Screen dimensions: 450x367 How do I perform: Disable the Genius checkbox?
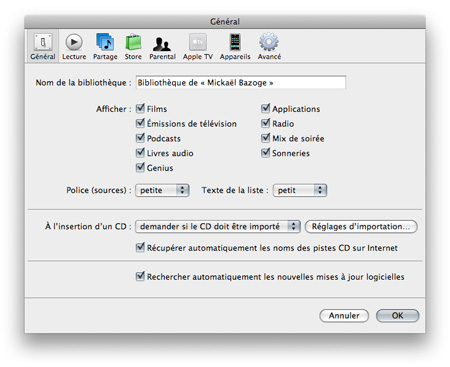coord(140,167)
